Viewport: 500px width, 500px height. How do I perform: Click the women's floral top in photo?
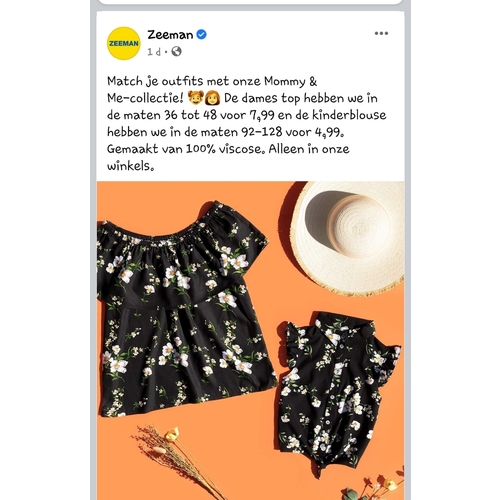[185, 310]
